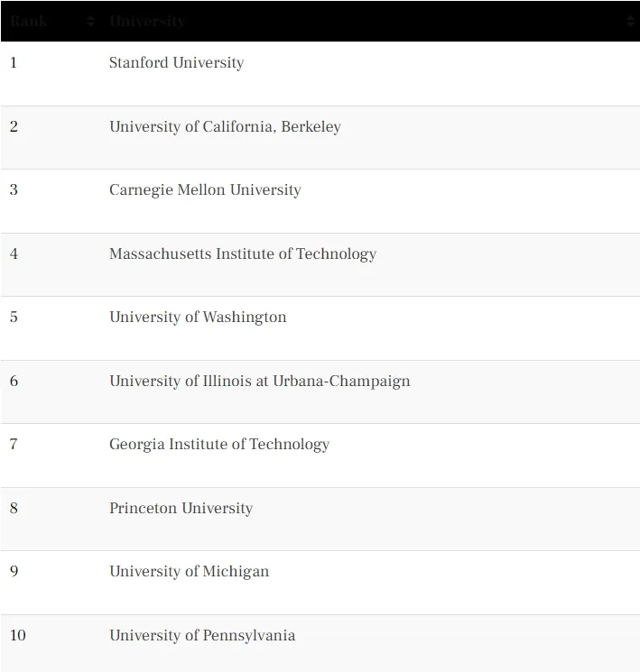Select University of Washington row
This screenshot has width=640, height=672.
tap(320, 328)
